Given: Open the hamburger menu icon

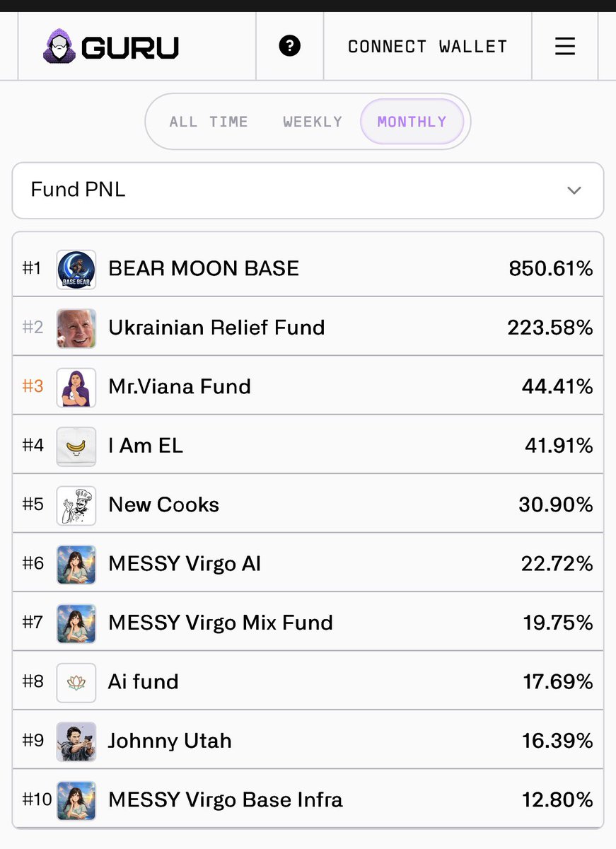Looking at the screenshot, I should coord(564,47).
